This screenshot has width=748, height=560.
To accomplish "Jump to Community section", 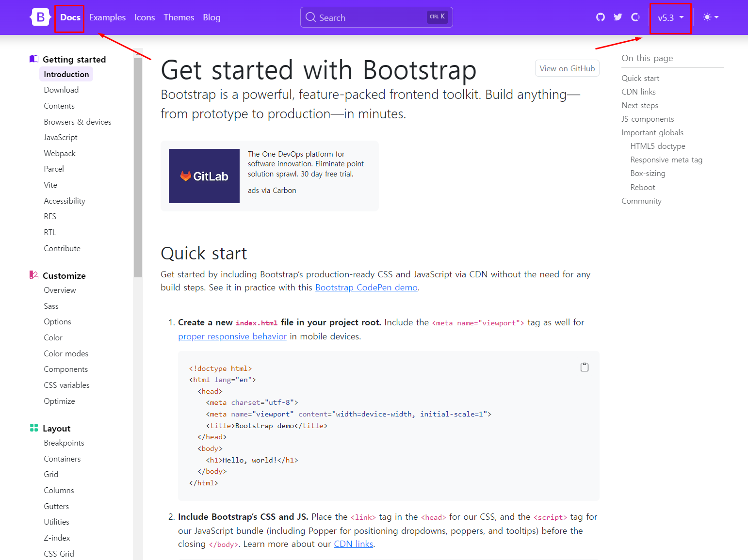I will point(641,201).
